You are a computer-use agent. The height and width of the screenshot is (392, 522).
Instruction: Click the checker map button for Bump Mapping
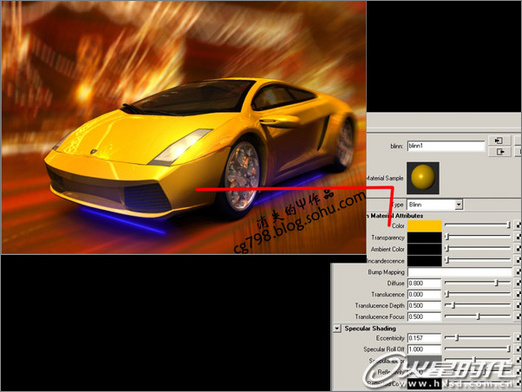coord(519,272)
